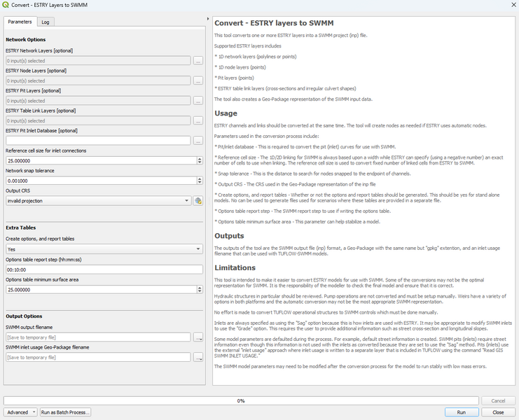The width and height of the screenshot is (519, 420).
Task: Click Run as Batch Process button
Action: (65, 412)
